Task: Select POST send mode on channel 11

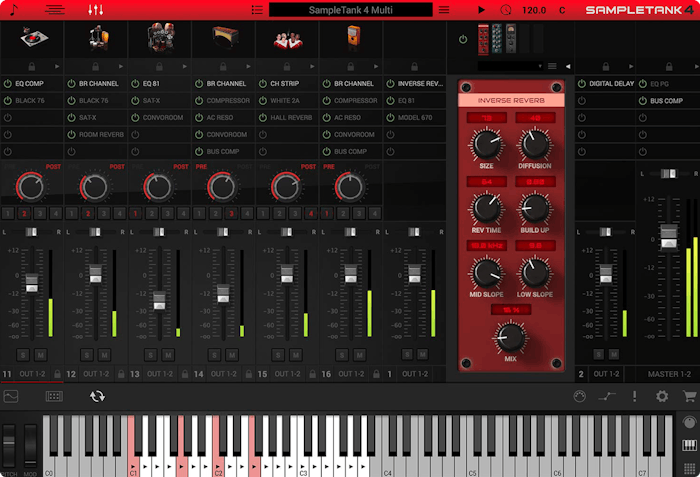Action: (x=53, y=167)
